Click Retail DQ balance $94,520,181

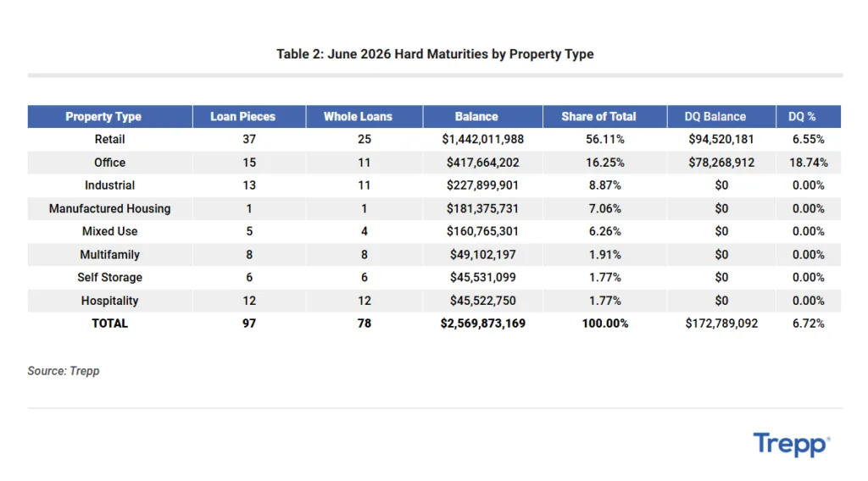click(x=721, y=140)
